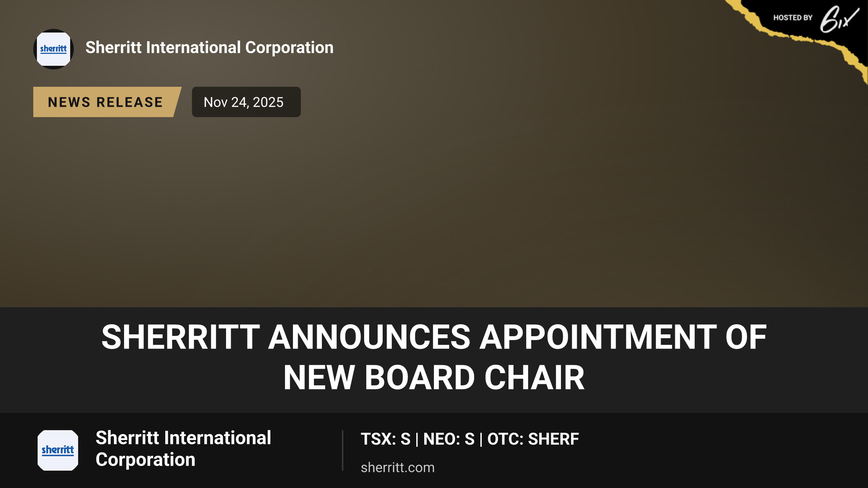The width and height of the screenshot is (868, 488).
Task: Click the HOSTED BY label
Action: (793, 18)
